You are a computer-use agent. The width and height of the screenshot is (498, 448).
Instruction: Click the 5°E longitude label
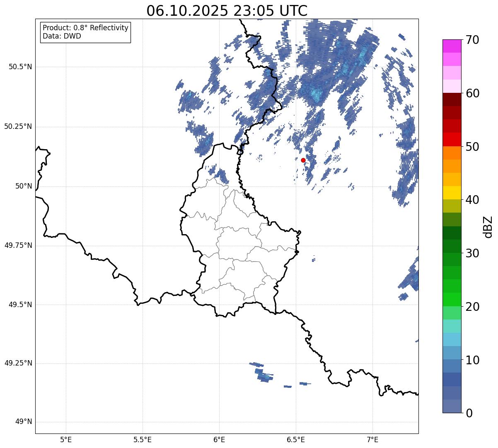66,439
